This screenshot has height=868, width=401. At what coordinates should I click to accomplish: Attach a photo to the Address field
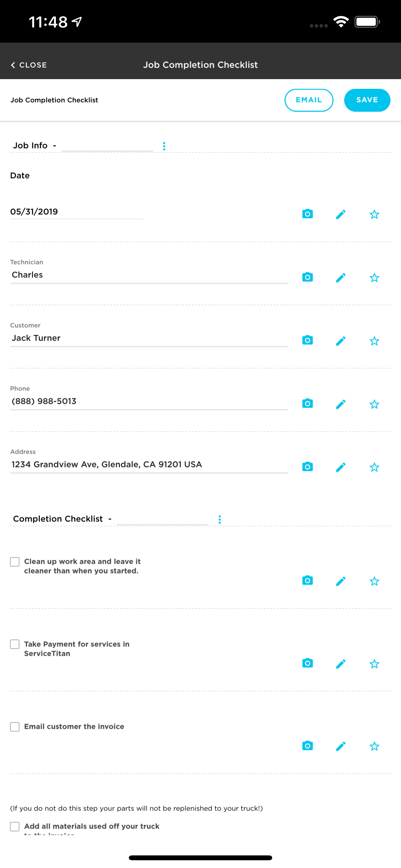(307, 467)
